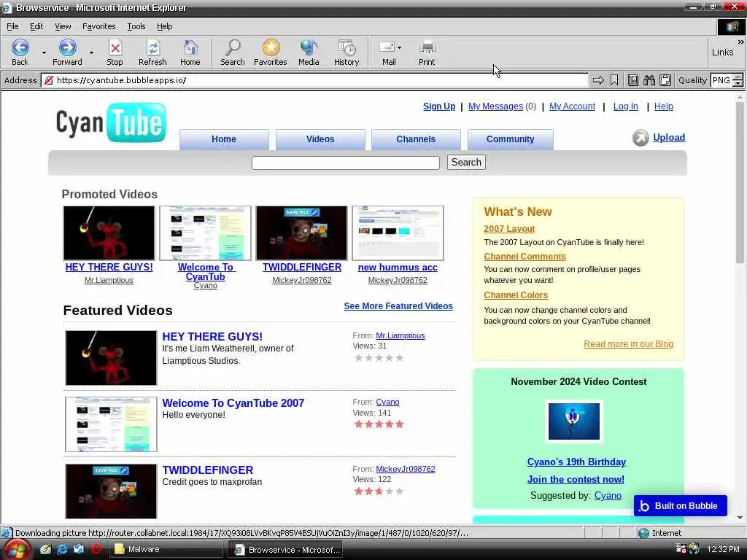Click the clipboard paste icon by Quality
Image resolution: width=747 pixels, height=560 pixels.
tap(665, 80)
